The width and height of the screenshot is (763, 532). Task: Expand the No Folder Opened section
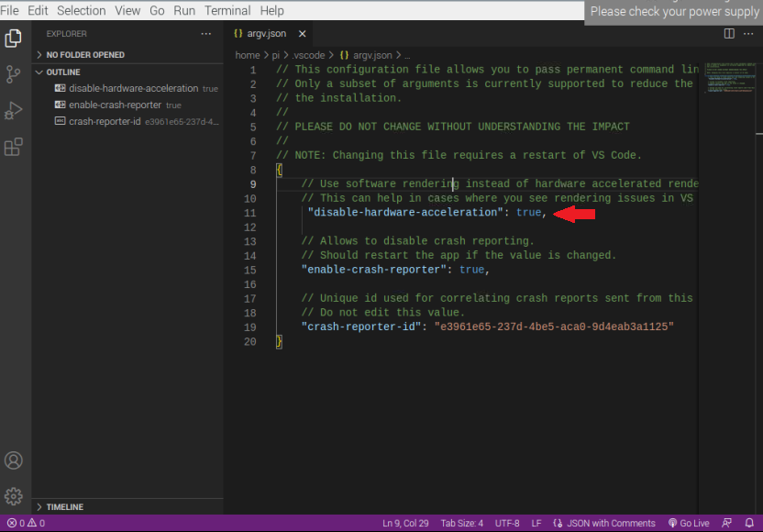point(84,55)
